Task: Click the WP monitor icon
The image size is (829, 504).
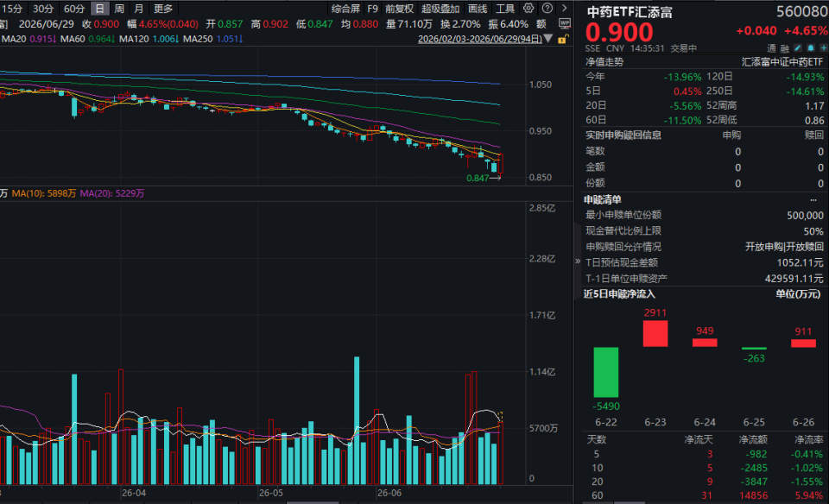Action: point(564,24)
